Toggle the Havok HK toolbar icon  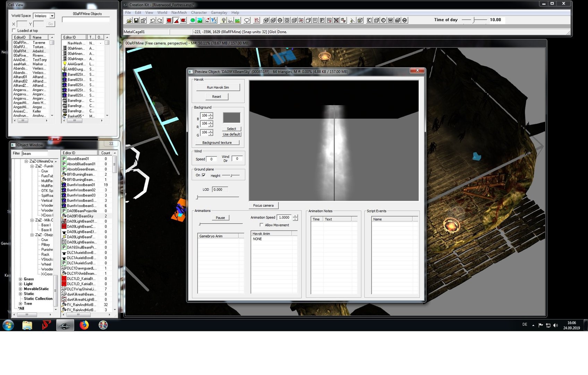tap(207, 20)
